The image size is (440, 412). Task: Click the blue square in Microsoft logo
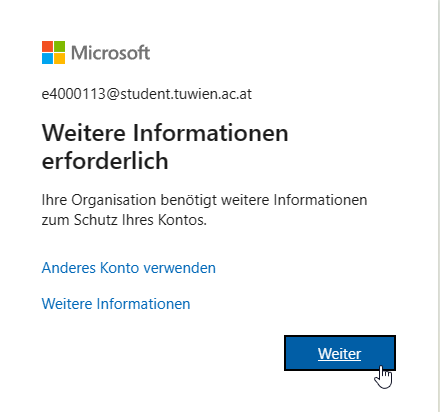[x=47, y=58]
